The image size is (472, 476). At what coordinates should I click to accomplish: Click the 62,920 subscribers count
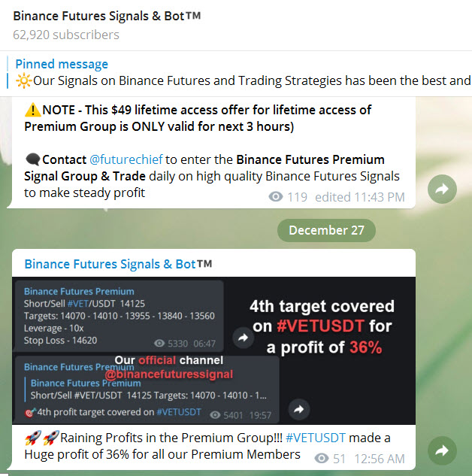(66, 35)
